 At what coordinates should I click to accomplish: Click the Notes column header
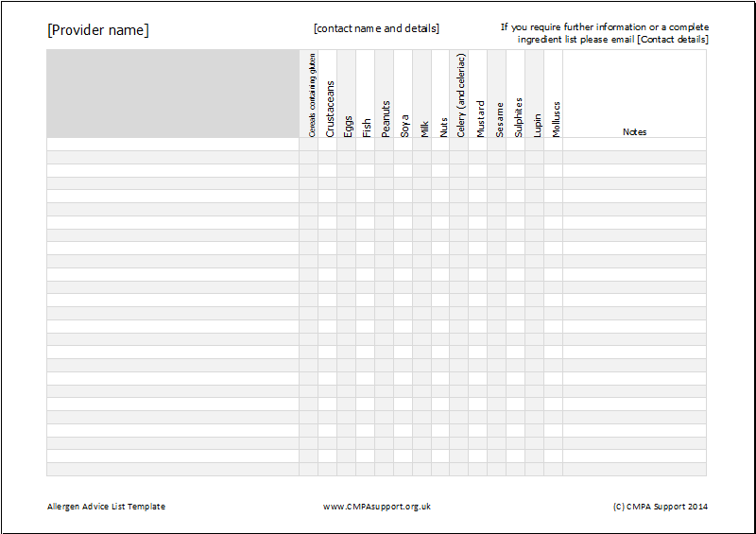[634, 131]
